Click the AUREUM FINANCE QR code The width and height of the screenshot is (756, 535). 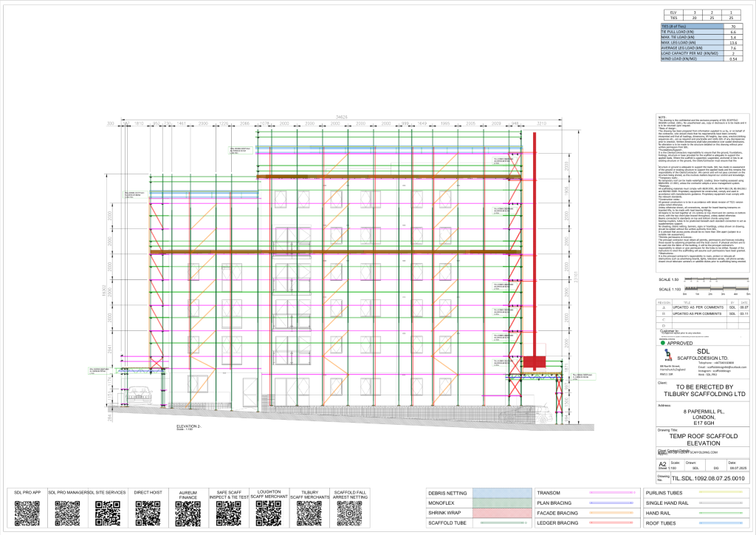tap(188, 513)
